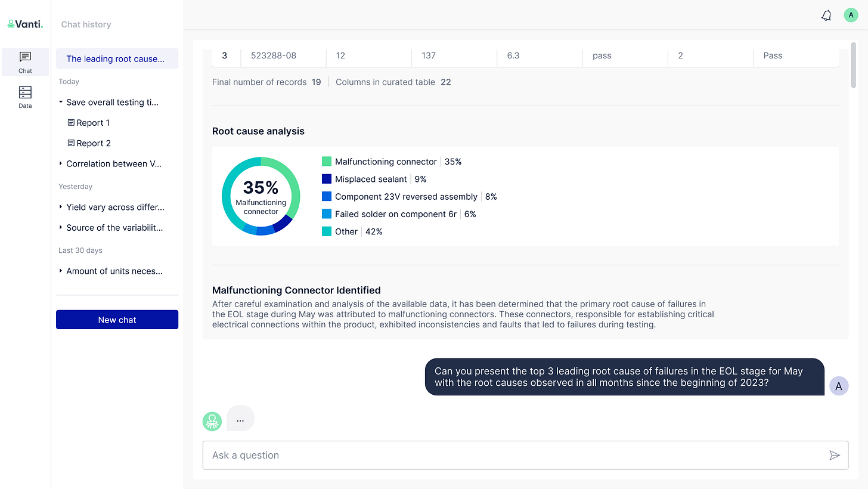Click Final number of records 19
Screen dimensions: 868x489
pos(266,82)
